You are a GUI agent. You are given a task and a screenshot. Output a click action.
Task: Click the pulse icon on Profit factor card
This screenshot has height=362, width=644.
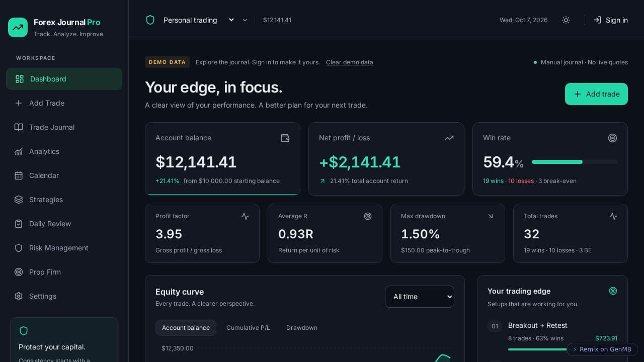tap(245, 216)
